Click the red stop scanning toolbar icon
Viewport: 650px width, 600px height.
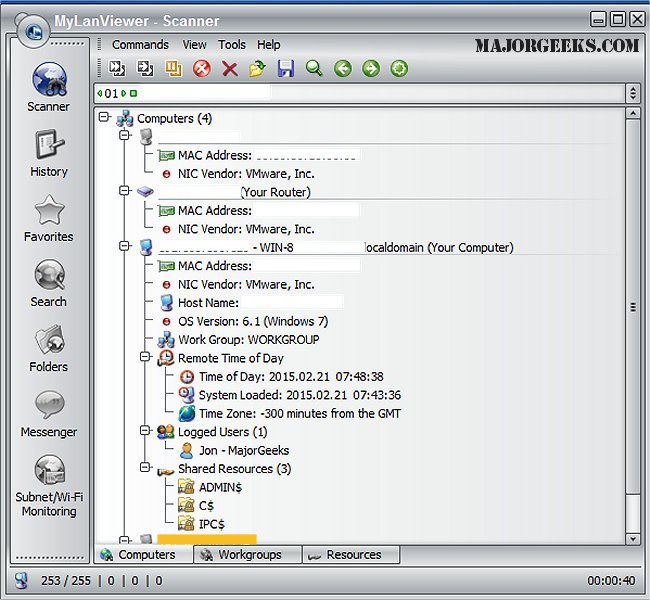201,69
